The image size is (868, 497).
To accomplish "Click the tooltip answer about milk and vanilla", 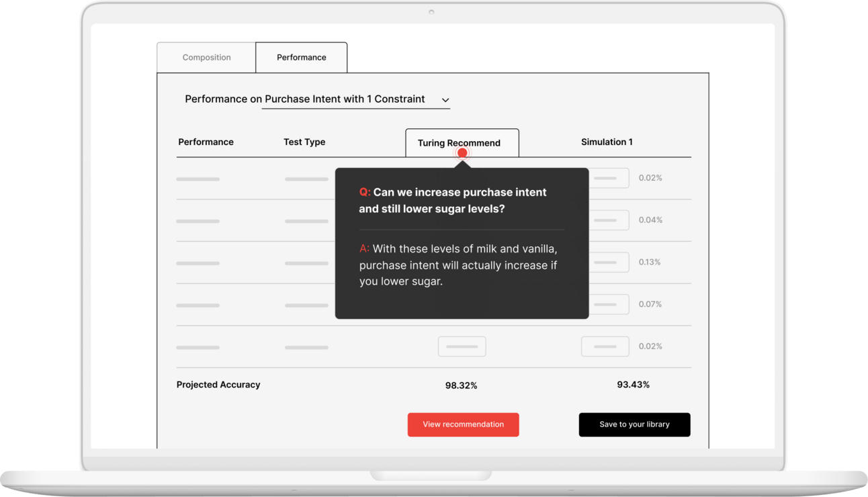I will [459, 265].
